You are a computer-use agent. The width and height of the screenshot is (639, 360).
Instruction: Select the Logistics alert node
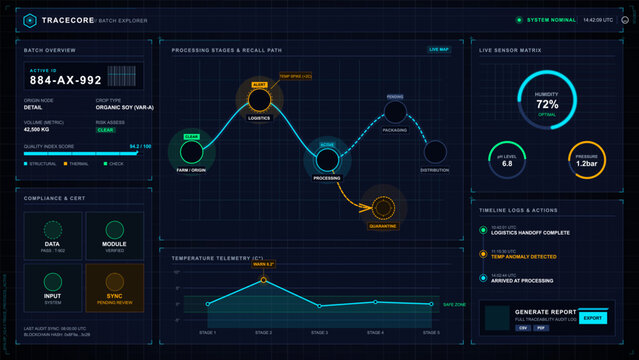point(259,100)
